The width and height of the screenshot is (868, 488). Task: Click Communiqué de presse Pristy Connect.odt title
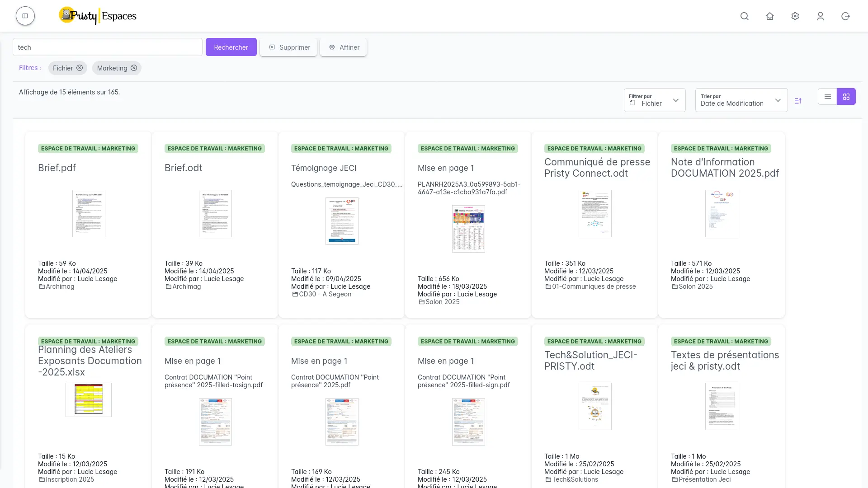point(597,168)
